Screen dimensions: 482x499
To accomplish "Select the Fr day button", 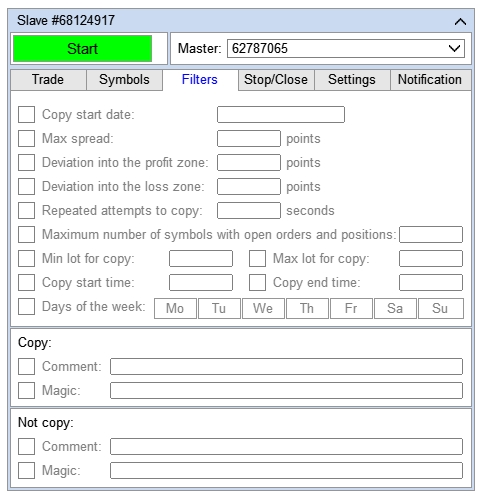I will click(x=351, y=308).
